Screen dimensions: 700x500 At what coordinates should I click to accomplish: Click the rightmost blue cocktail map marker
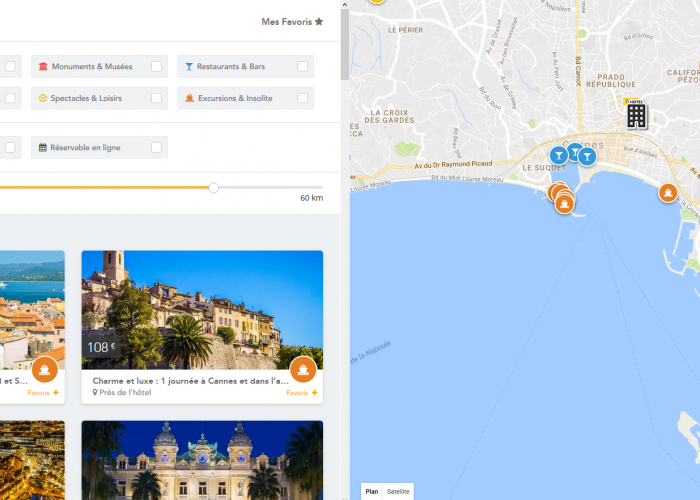click(x=588, y=156)
